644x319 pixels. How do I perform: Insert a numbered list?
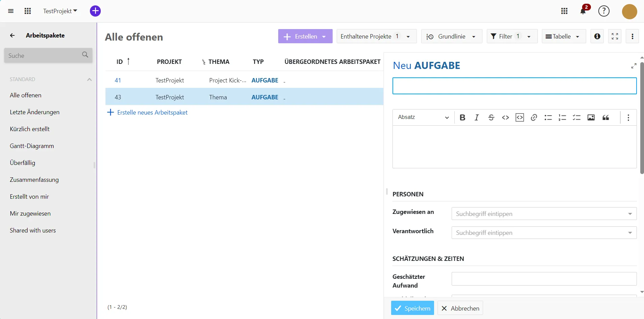[x=563, y=117]
